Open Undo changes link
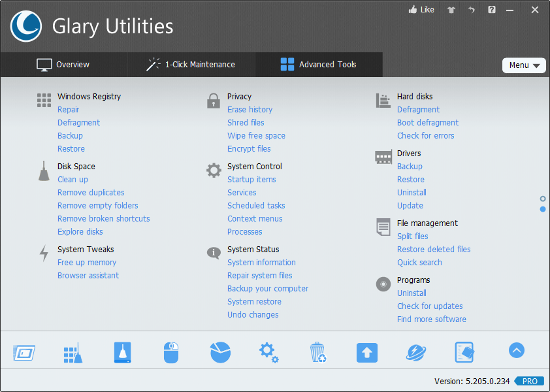Screen dimensions: 550x392 coord(253,315)
